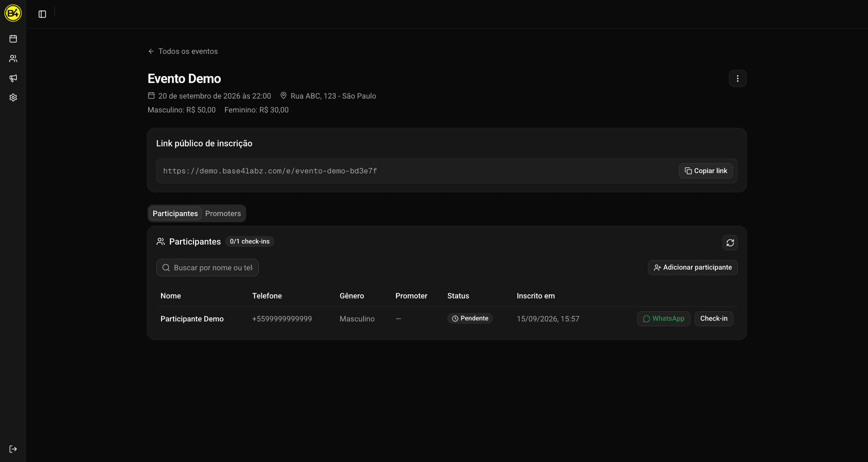868x462 pixels.
Task: Click the Telefone column header
Action: click(x=267, y=296)
